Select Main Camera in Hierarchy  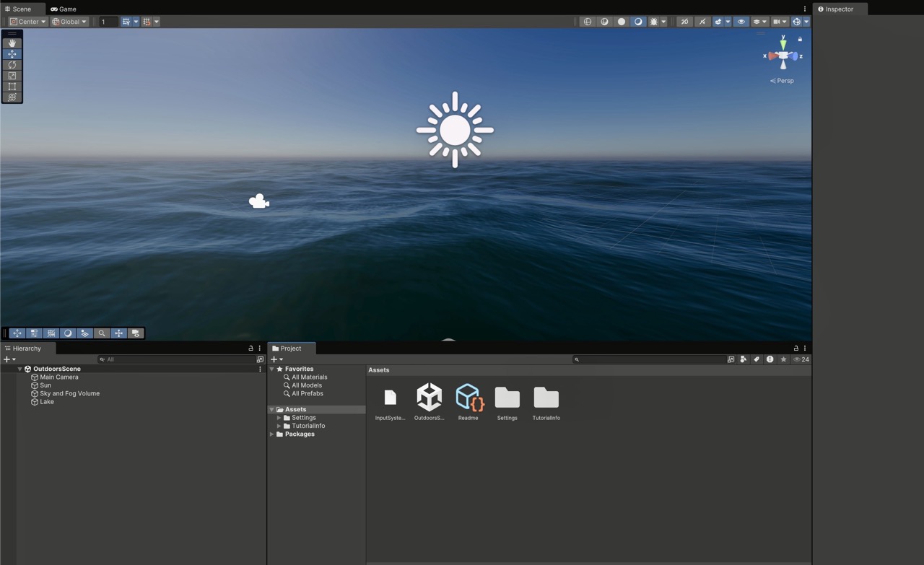point(59,377)
